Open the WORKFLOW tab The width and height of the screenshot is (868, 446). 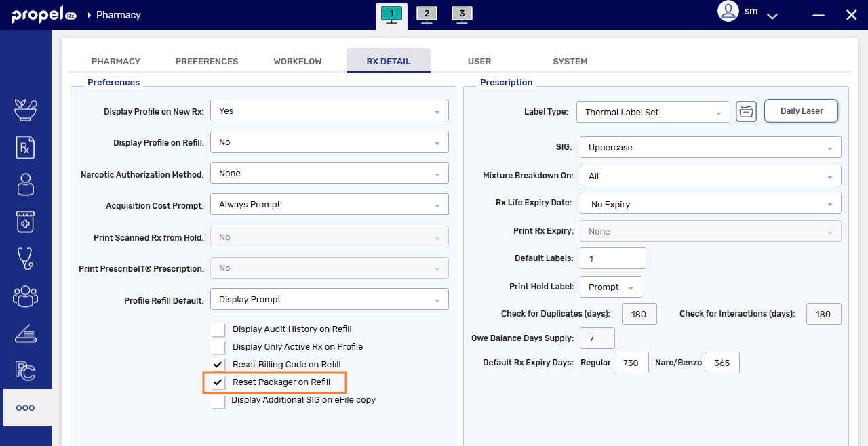[297, 61]
